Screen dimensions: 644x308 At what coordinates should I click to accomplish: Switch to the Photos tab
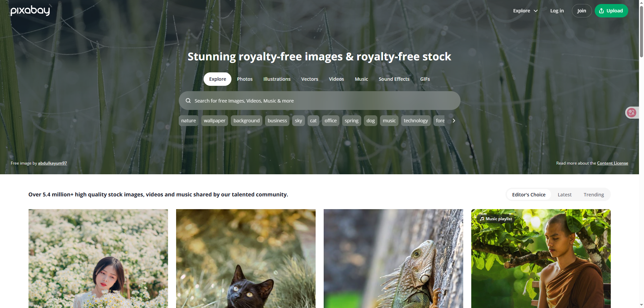pyautogui.click(x=245, y=79)
